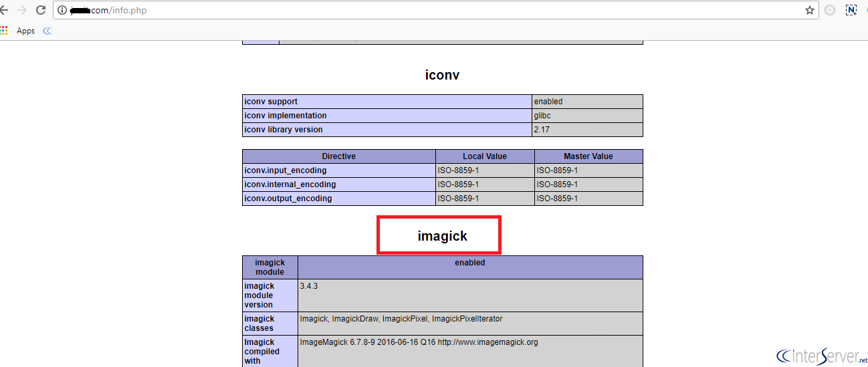Select the 'iconv support' row label
868x367 pixels.
(271, 102)
